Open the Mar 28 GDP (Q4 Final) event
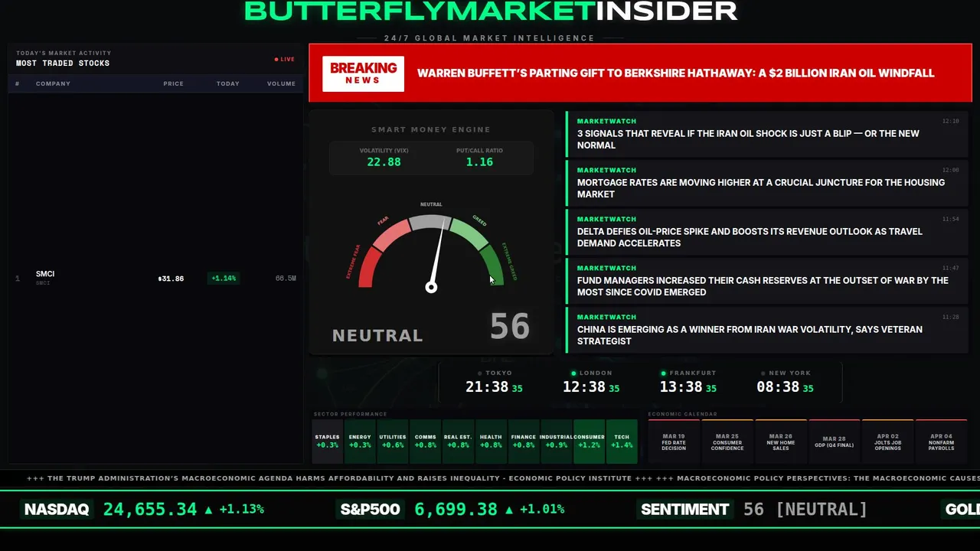Image resolution: width=980 pixels, height=551 pixels. click(835, 442)
